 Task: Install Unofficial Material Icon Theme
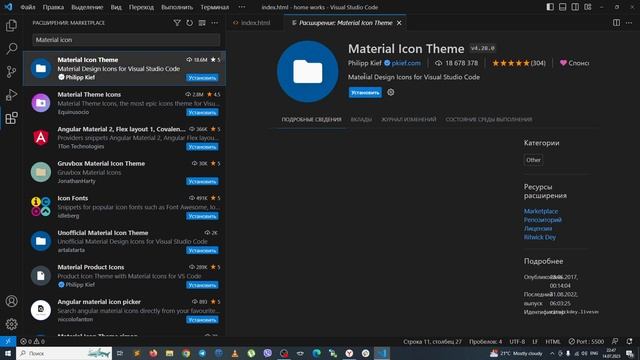pyautogui.click(x=202, y=250)
